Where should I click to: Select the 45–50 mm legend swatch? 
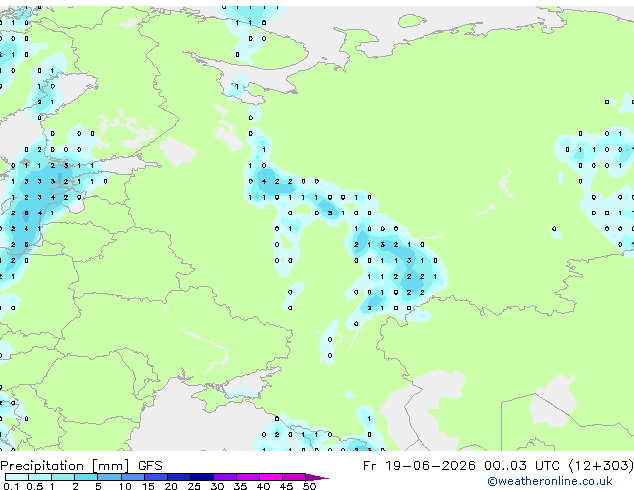pyautogui.click(x=294, y=477)
